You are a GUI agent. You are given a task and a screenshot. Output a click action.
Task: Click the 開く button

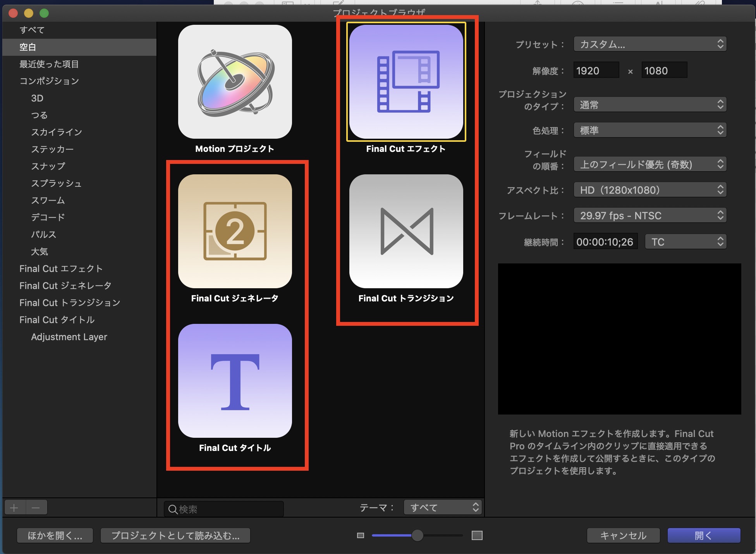703,535
